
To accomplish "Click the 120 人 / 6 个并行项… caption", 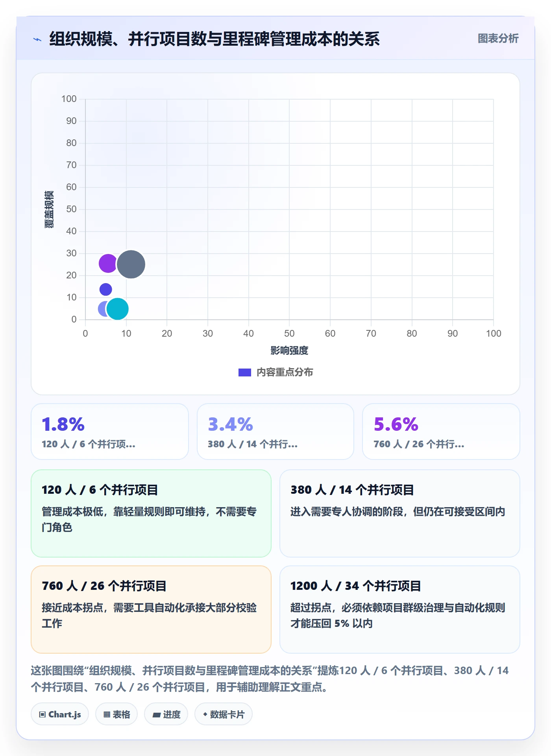I will [89, 444].
